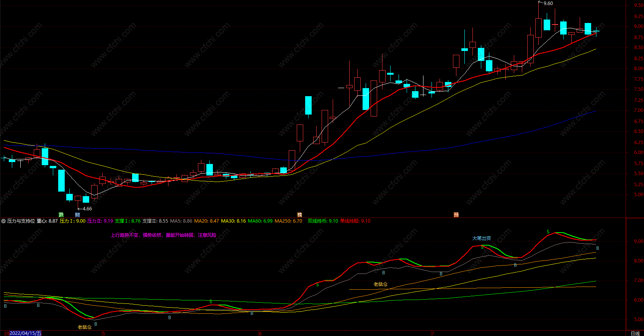The image size is (644, 336).
Task: Click the 老鼠仓 label near the bottom low
Action: (x=85, y=327)
